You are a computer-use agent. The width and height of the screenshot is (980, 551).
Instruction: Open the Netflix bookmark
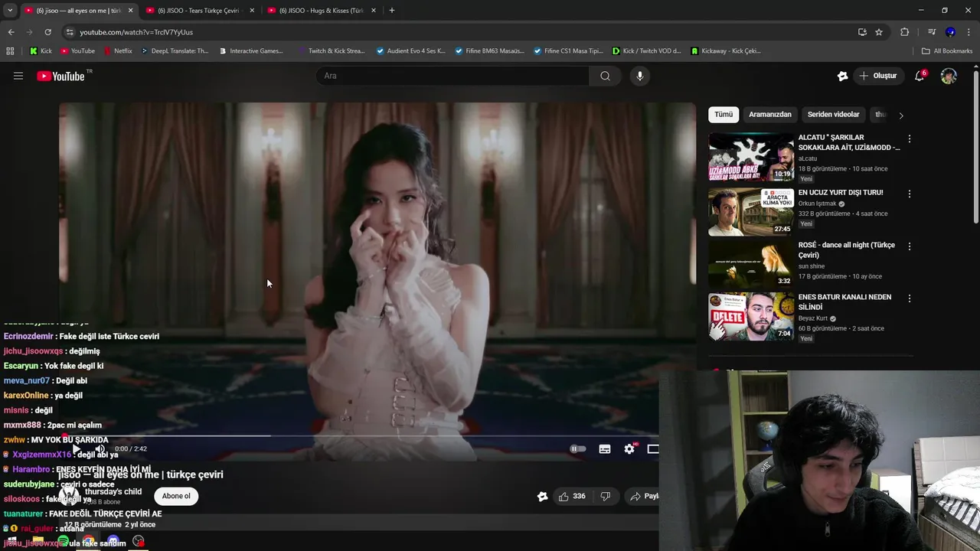[x=117, y=51]
